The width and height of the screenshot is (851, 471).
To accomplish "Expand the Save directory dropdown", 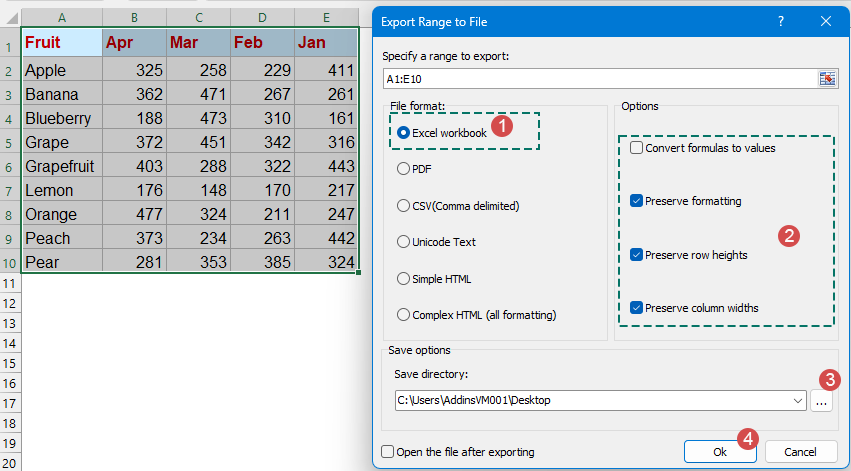I will point(797,400).
